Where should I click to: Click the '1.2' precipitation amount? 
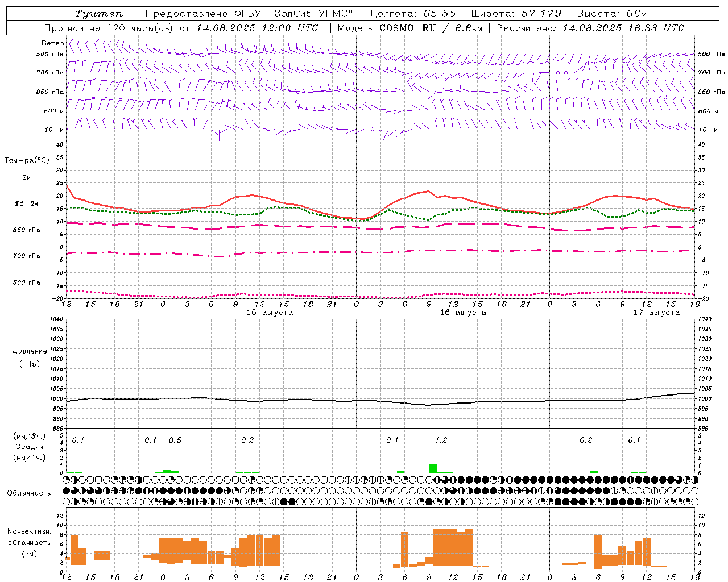[441, 440]
